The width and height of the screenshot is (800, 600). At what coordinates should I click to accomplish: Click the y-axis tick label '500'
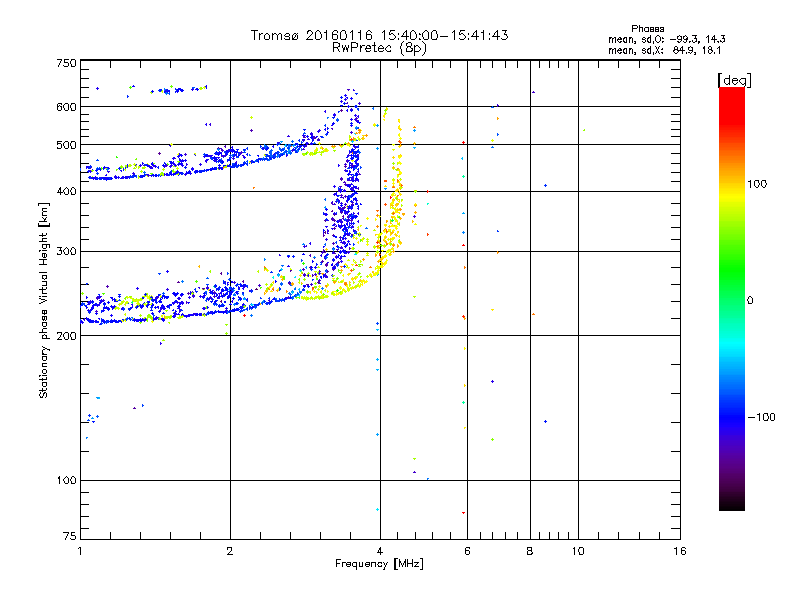tap(66, 145)
